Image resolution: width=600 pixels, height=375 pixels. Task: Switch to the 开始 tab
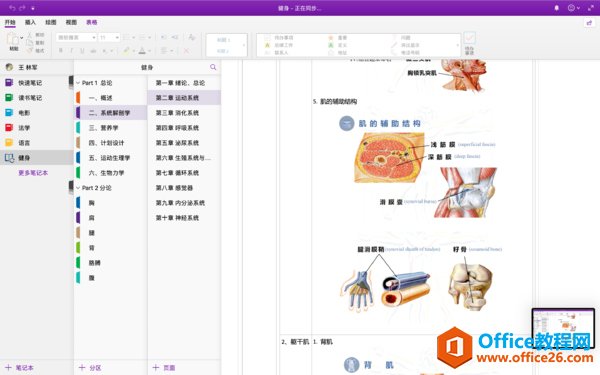click(10, 23)
